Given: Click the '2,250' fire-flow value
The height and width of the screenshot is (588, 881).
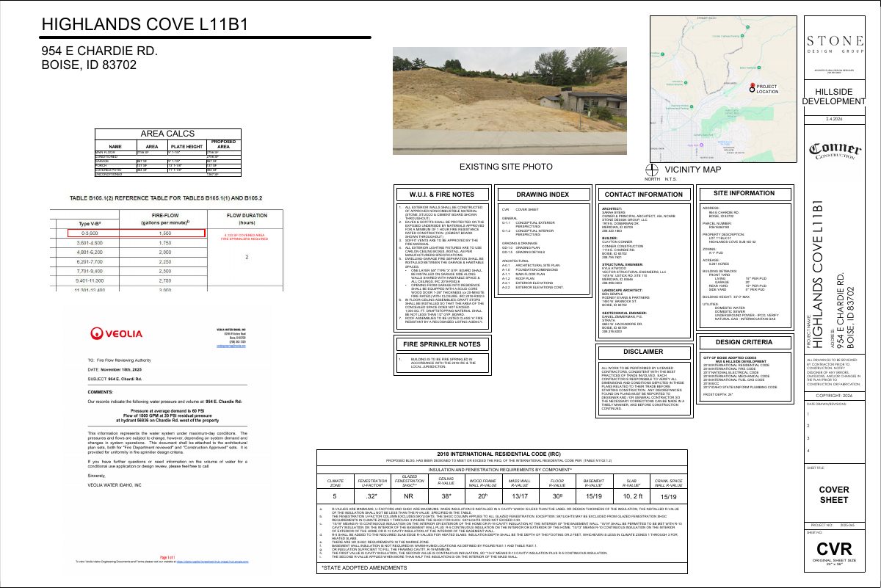Looking at the screenshot, I should point(165,261).
